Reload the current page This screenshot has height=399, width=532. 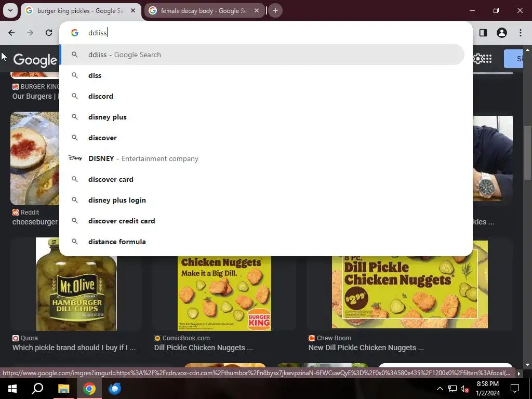point(48,33)
